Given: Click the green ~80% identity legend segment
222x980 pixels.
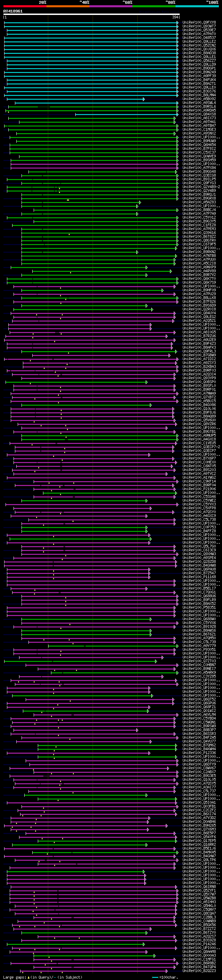Looking at the screenshot, I should (154, 6).
